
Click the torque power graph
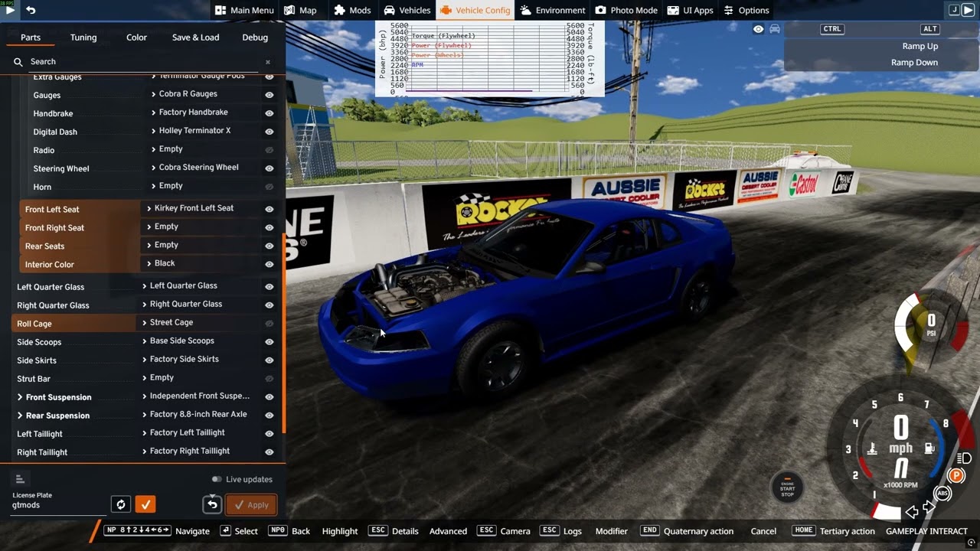pos(490,59)
